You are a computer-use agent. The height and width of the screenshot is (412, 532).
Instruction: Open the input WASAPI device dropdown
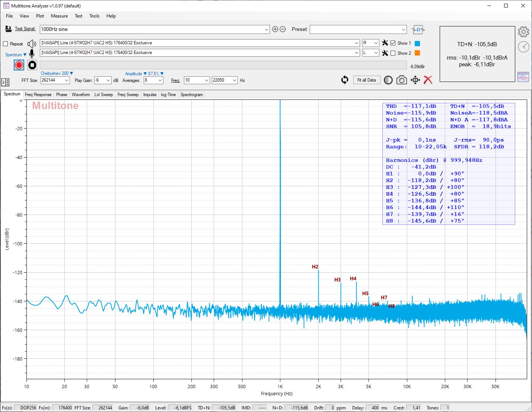200,53
